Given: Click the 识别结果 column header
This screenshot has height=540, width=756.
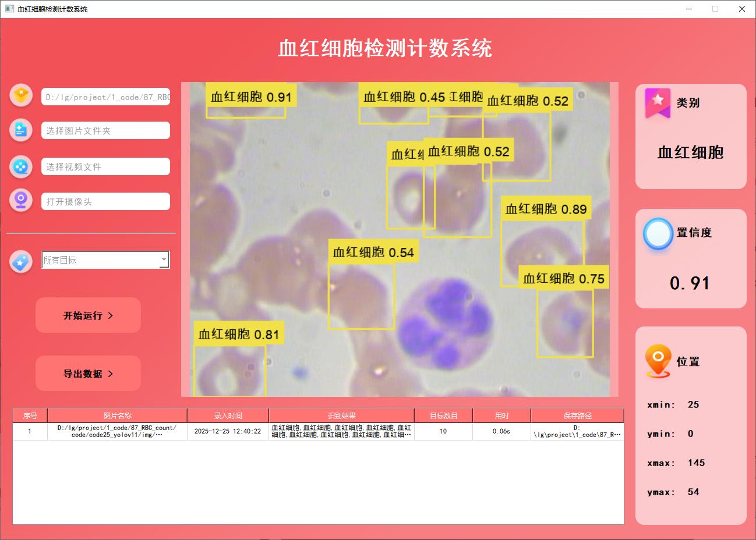Looking at the screenshot, I should point(341,415).
